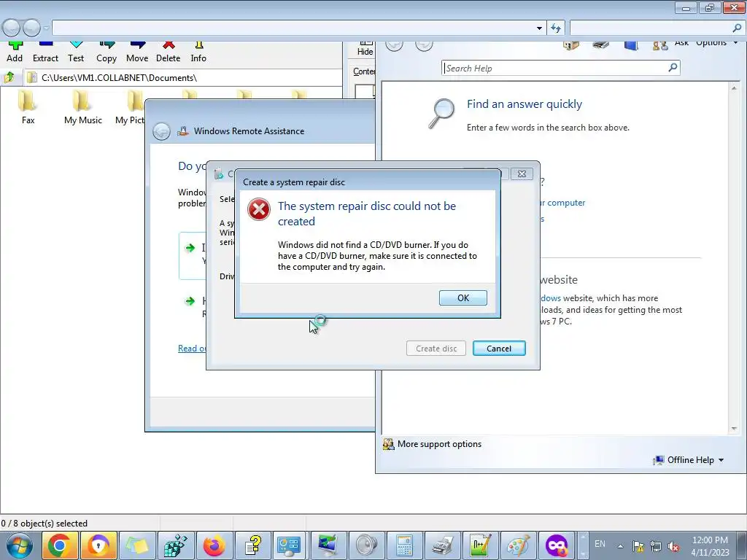The height and width of the screenshot is (560, 747).
Task: Click OK in the repair disc error dialog
Action: [462, 297]
